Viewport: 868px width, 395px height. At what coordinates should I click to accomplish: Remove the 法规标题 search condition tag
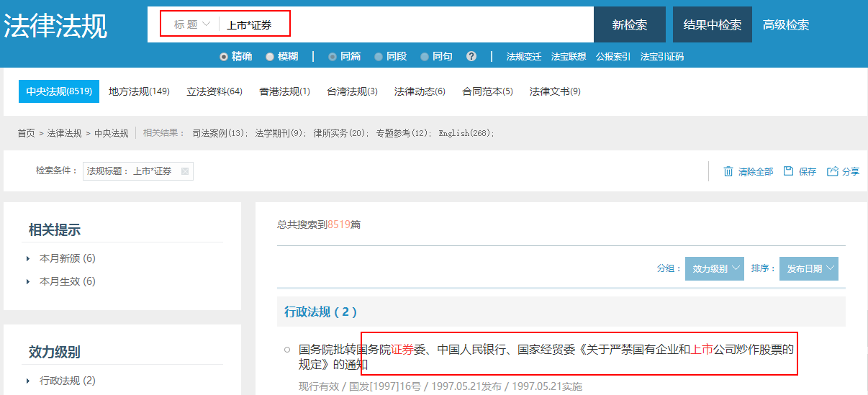[185, 171]
